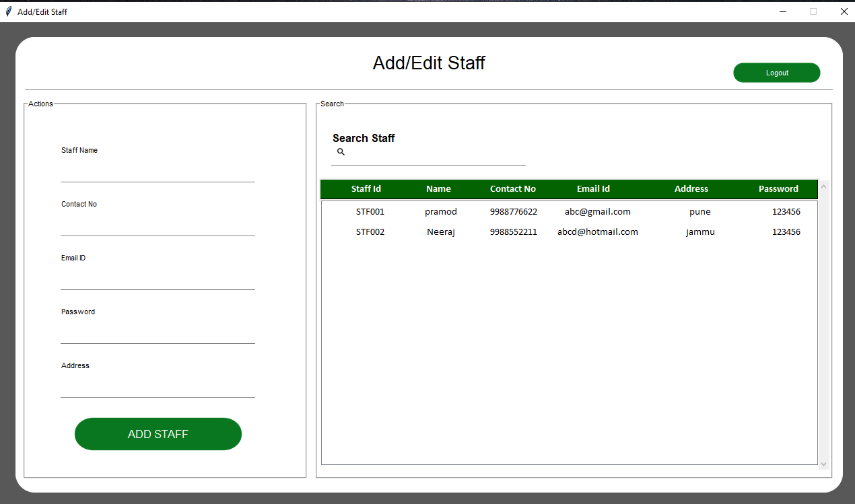Select the STF002 Neeraj staff row
The height and width of the screenshot is (504, 855).
569,232
